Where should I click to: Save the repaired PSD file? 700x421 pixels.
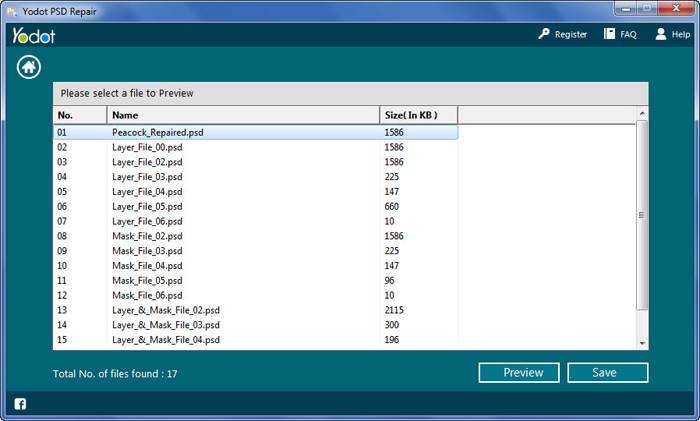click(x=608, y=373)
